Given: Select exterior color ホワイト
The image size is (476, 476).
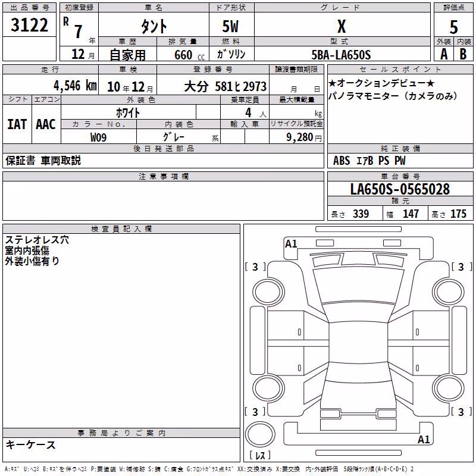Looking at the screenshot, I should click(x=128, y=113).
